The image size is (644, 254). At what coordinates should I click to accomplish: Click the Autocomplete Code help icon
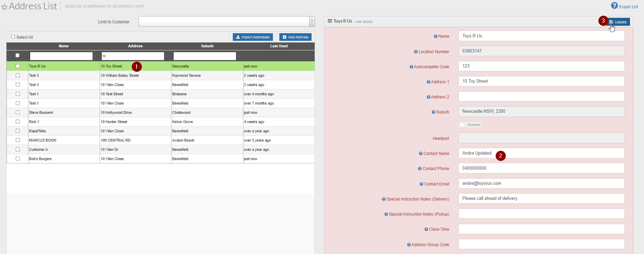[411, 67]
